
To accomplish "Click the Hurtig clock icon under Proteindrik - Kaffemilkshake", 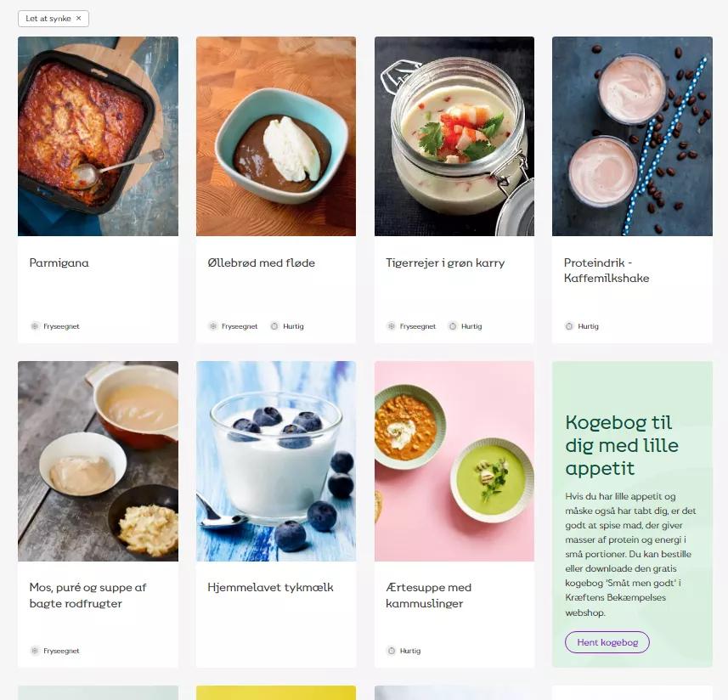I will (569, 326).
